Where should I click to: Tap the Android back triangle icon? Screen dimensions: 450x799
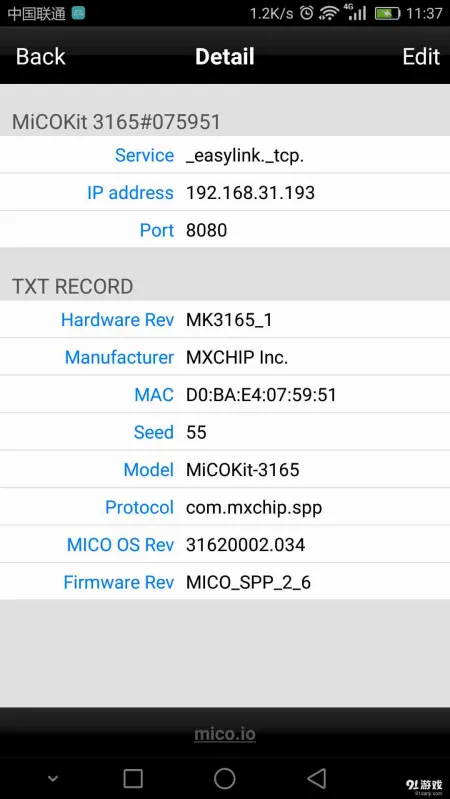pyautogui.click(x=316, y=779)
